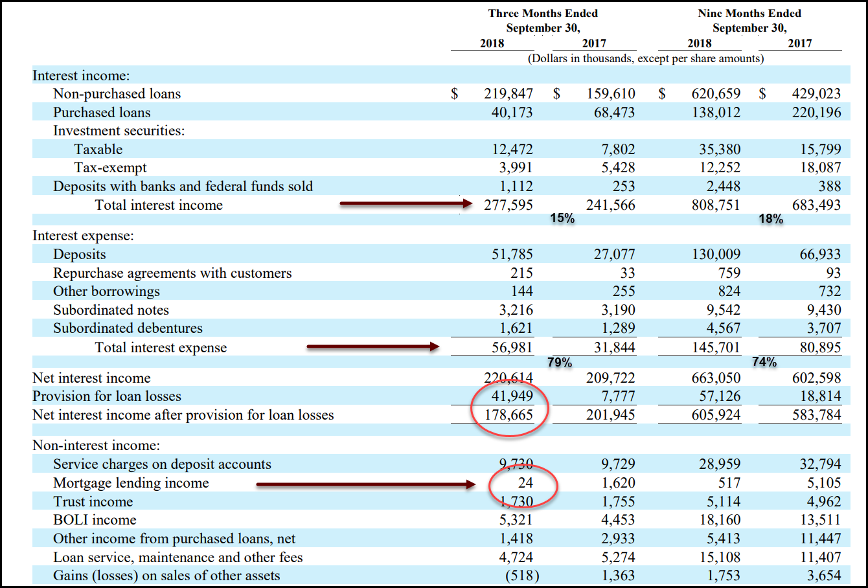Click the 2018 column heading under Three Months
The height and width of the screenshot is (588, 868).
[492, 43]
